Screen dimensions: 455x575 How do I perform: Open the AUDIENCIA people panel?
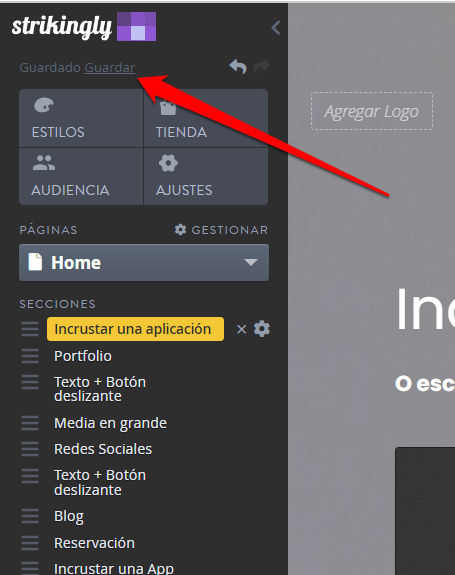(81, 176)
